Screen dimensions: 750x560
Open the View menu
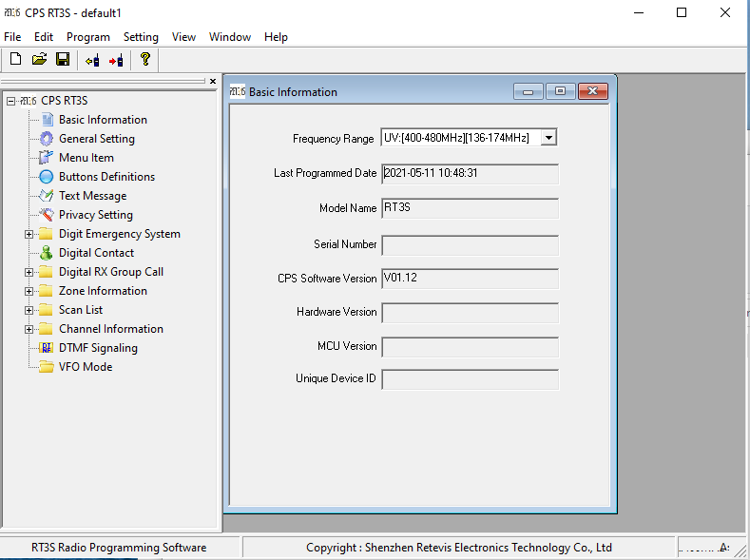coord(183,37)
